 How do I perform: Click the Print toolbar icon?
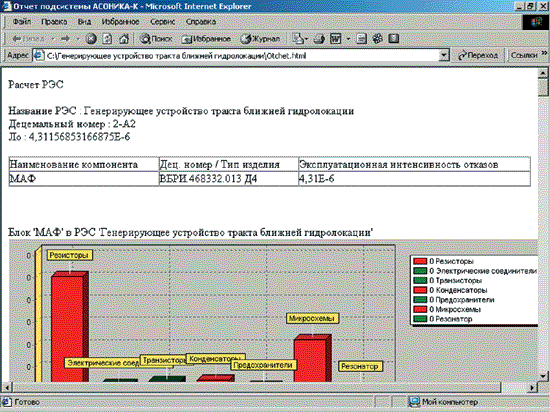pyautogui.click(x=319, y=39)
